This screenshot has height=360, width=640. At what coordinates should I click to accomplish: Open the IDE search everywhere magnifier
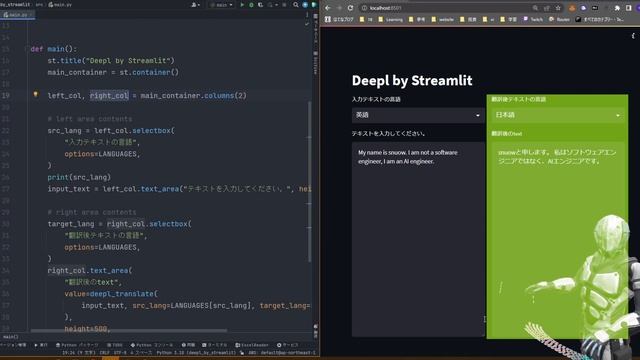[296, 5]
